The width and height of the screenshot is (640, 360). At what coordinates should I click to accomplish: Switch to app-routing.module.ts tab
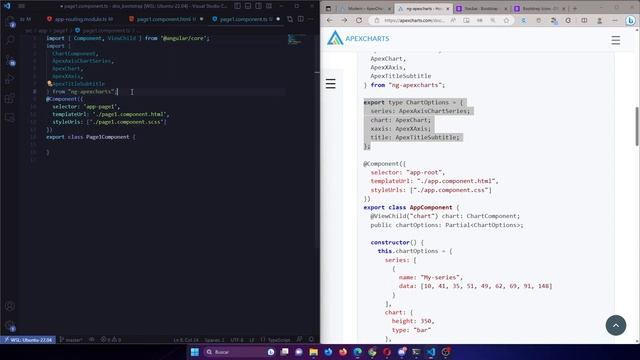coord(80,19)
